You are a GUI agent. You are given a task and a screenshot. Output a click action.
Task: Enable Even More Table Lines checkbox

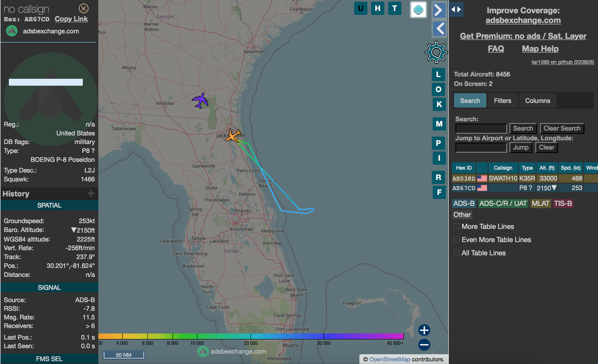[456, 240]
